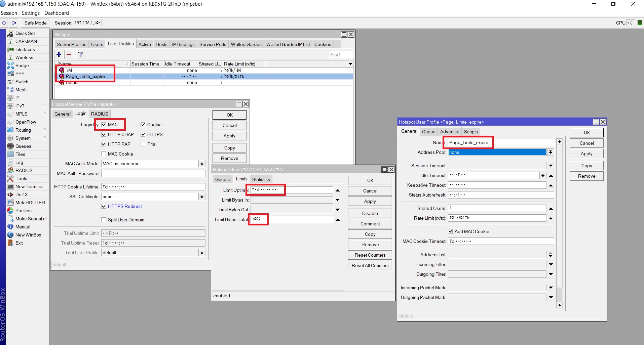Switch to RADIUS tab in Server Profile
The height and width of the screenshot is (345, 644).
coord(100,114)
